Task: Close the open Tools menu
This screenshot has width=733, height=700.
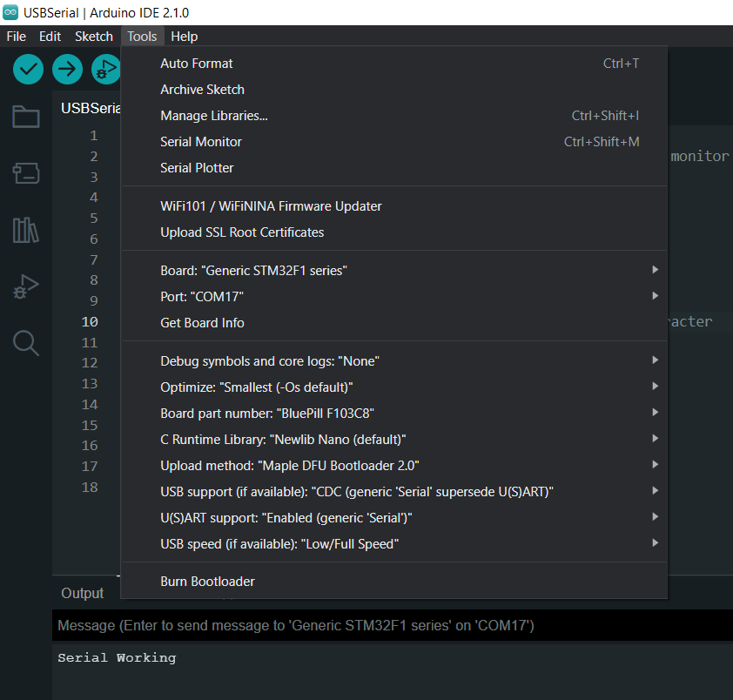Action: (142, 37)
